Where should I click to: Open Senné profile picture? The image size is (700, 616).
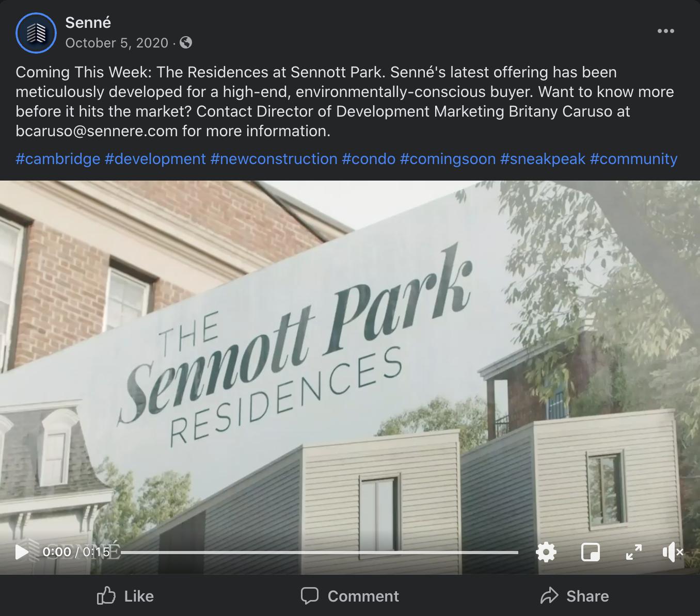(x=36, y=33)
